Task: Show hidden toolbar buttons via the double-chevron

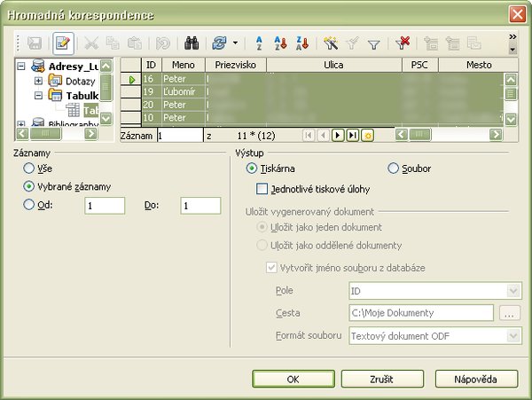Action: (512, 36)
